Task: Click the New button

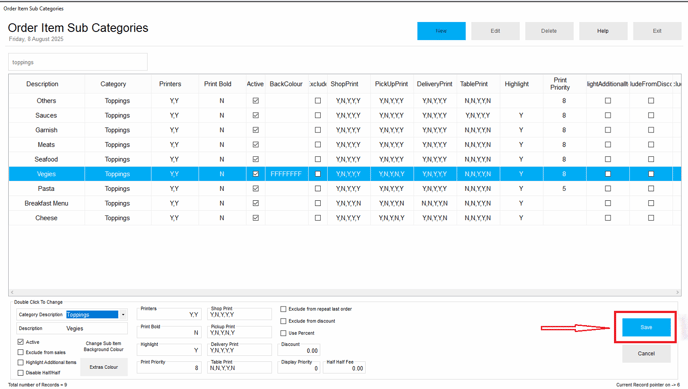Action: (441, 31)
